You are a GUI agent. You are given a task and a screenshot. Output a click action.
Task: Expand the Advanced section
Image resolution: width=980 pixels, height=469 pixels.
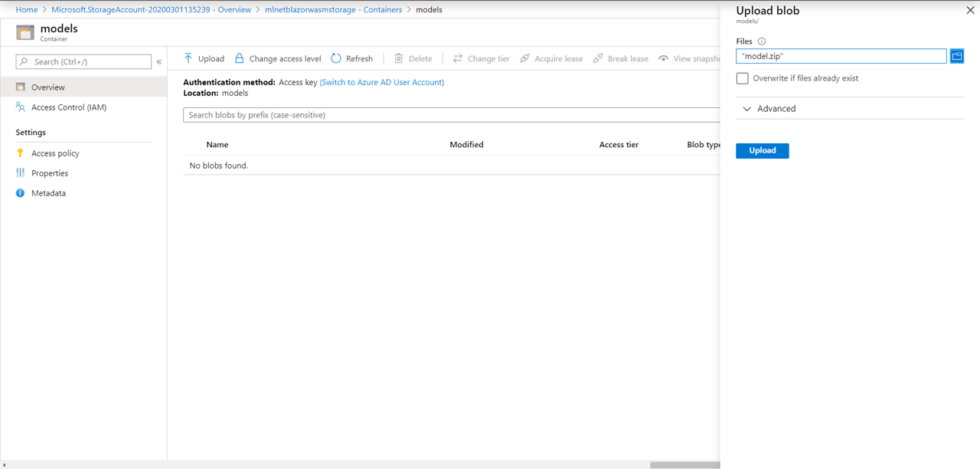tap(747, 109)
